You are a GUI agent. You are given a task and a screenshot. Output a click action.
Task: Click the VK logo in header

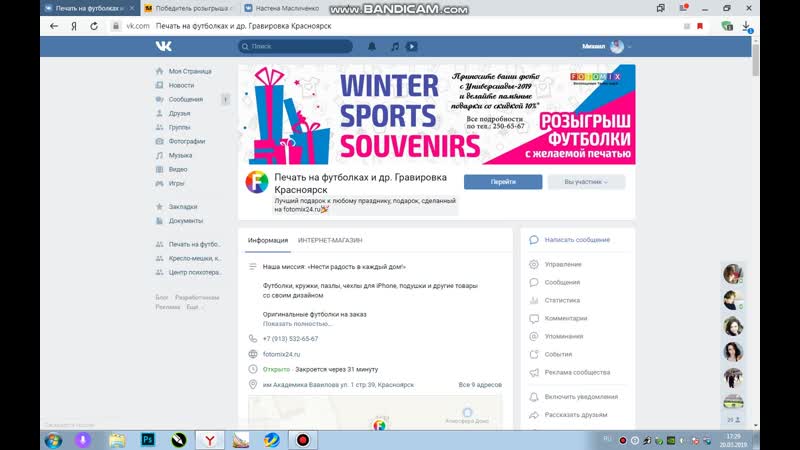pos(164,46)
